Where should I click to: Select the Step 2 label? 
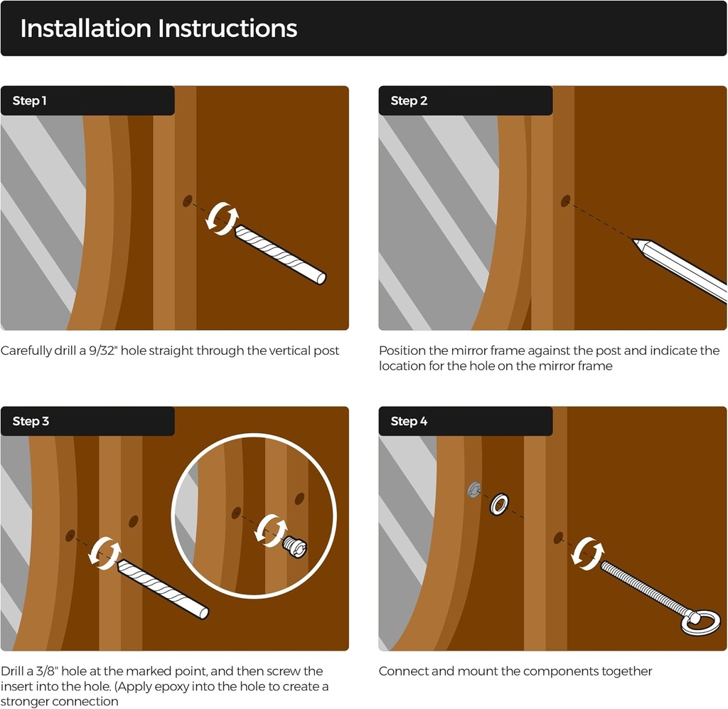click(x=409, y=101)
